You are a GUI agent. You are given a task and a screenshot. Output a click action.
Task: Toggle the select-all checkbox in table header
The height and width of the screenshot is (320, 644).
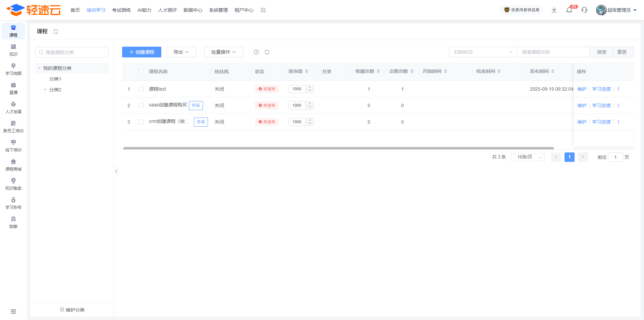coord(141,72)
